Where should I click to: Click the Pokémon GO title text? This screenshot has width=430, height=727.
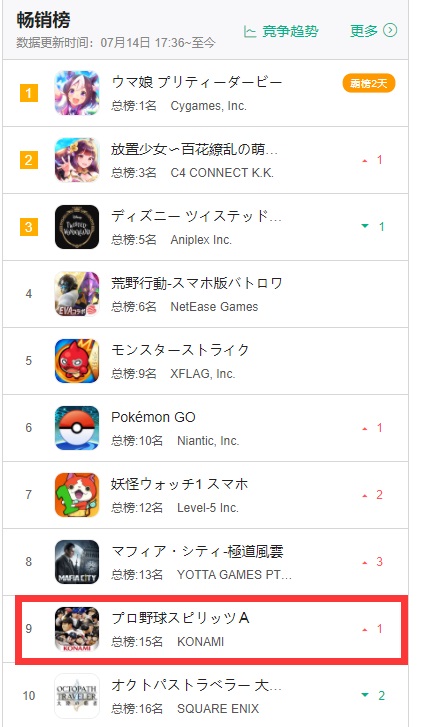pyautogui.click(x=153, y=417)
